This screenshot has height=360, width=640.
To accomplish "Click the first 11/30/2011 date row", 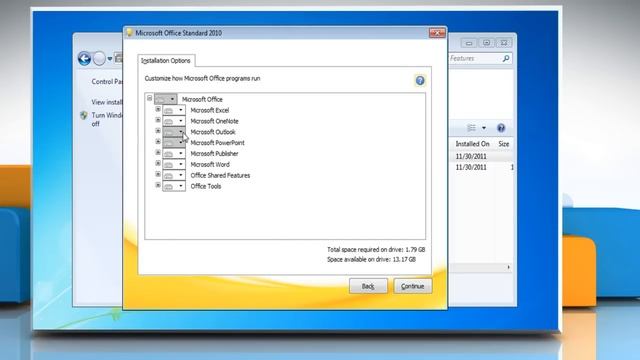I will tap(471, 156).
